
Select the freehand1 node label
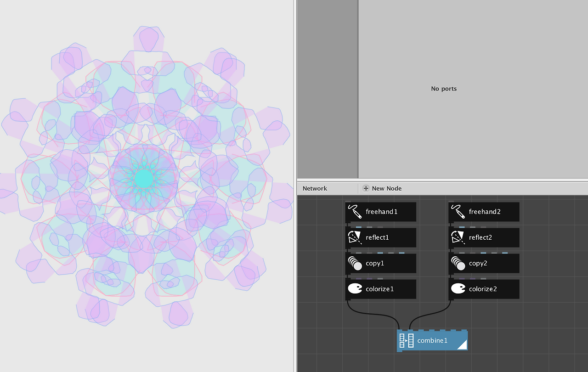pyautogui.click(x=382, y=212)
